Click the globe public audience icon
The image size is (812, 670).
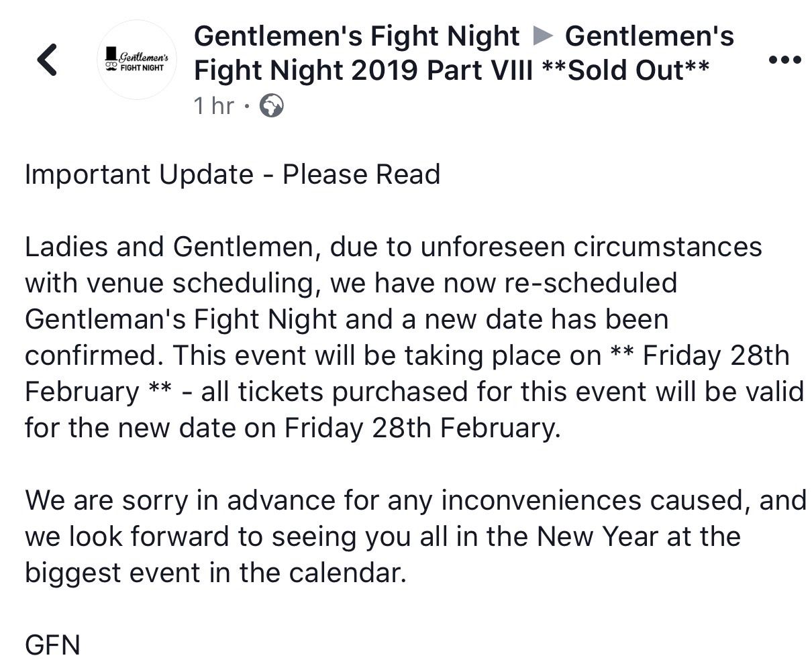pos(271,106)
